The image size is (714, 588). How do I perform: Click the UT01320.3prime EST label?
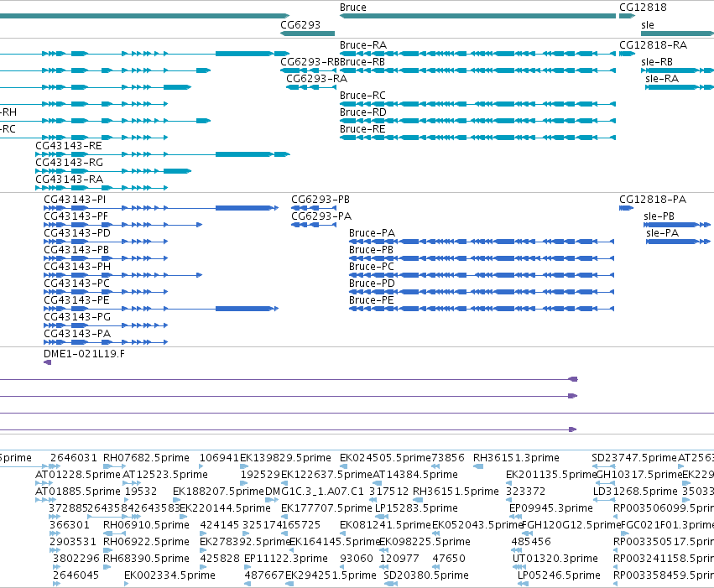(x=555, y=559)
